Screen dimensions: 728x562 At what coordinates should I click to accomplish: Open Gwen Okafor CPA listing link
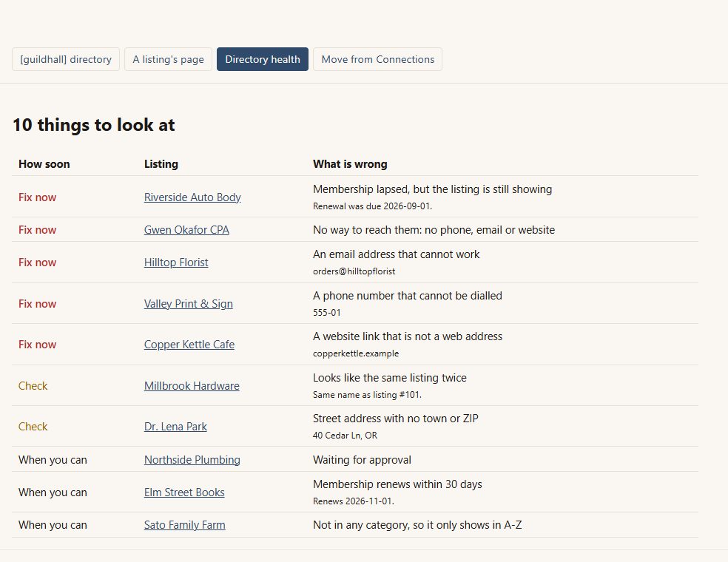pos(186,230)
